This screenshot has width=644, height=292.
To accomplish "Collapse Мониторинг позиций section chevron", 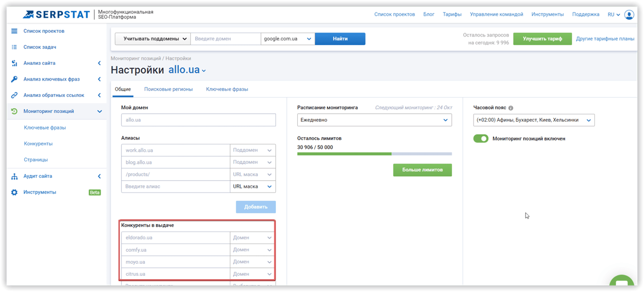I will pos(100,111).
